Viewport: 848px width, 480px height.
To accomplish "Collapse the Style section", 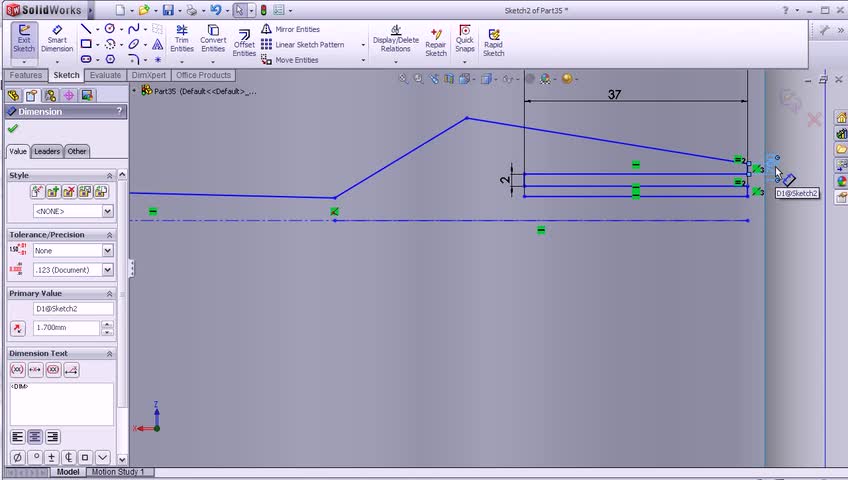I will point(109,176).
